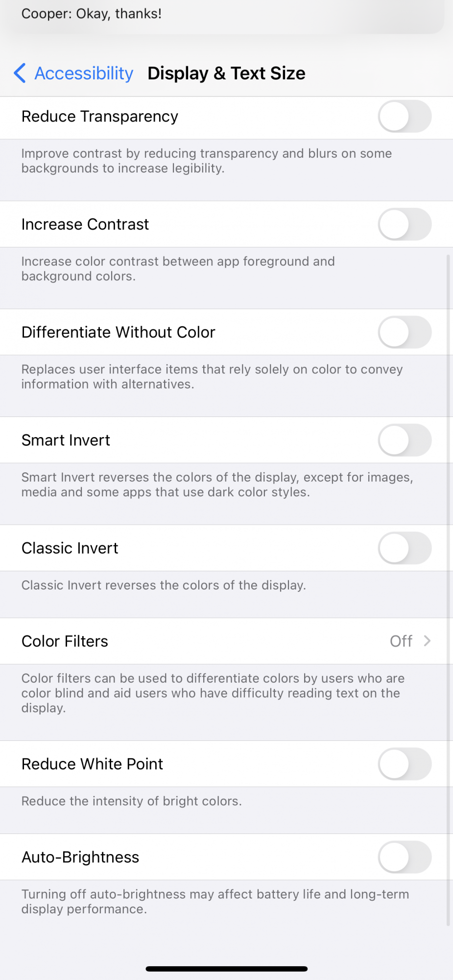Tap the blue back chevron icon
This screenshot has height=980, width=453.
point(20,73)
